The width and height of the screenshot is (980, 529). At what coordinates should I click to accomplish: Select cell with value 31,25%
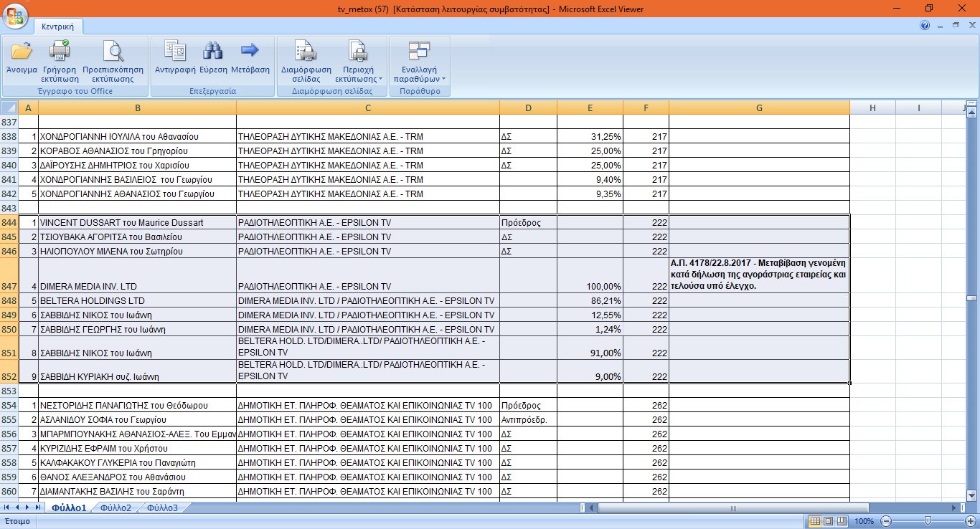pyautogui.click(x=590, y=136)
